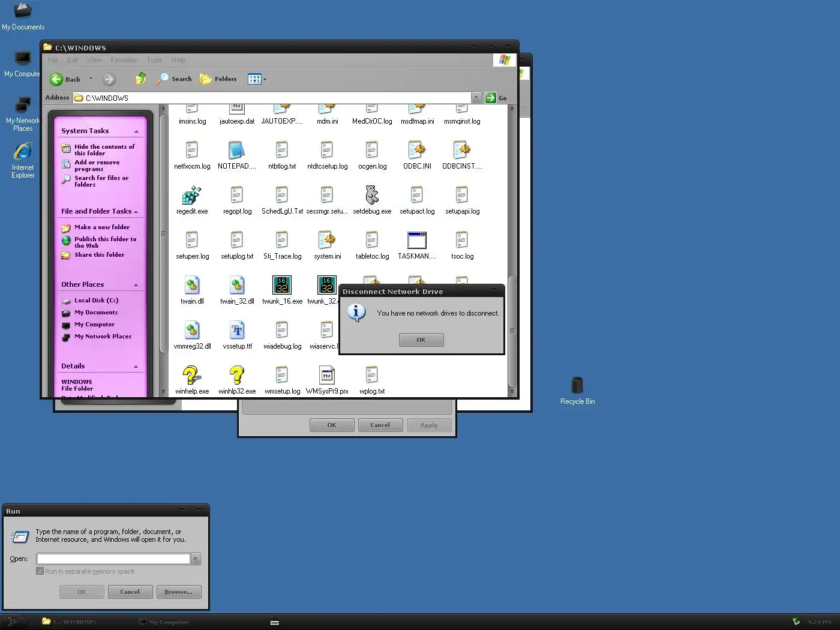Open the View menu
The width and height of the screenshot is (840, 630).
click(x=94, y=60)
